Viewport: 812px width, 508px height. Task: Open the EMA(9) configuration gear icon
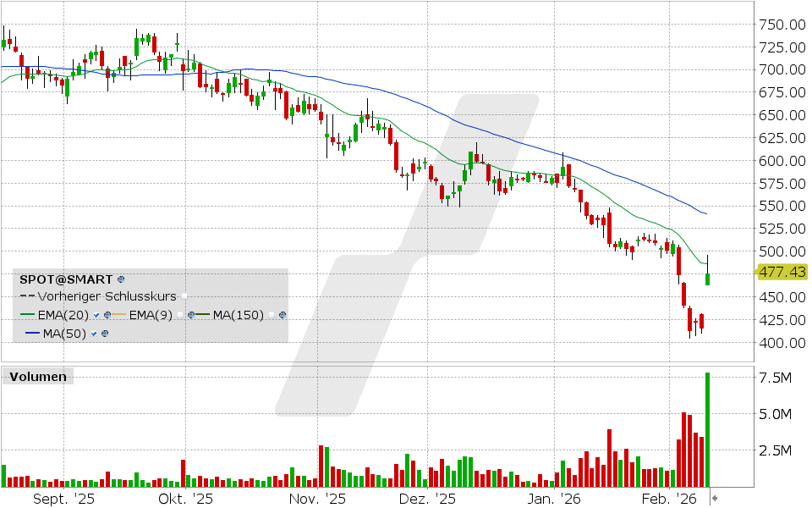(190, 314)
